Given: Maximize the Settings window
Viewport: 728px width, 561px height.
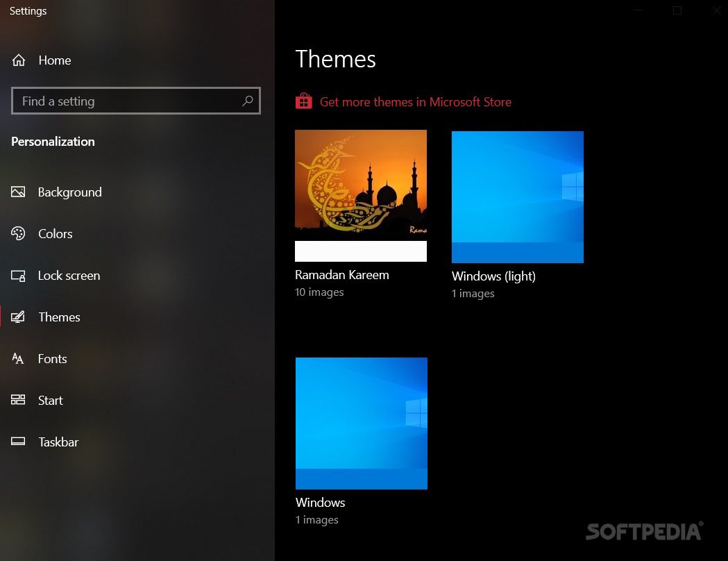Looking at the screenshot, I should [x=677, y=10].
